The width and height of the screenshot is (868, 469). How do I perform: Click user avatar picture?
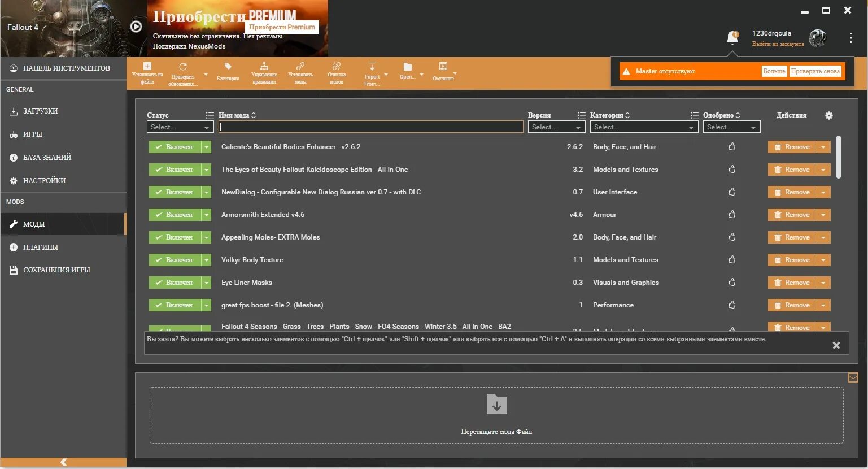817,38
